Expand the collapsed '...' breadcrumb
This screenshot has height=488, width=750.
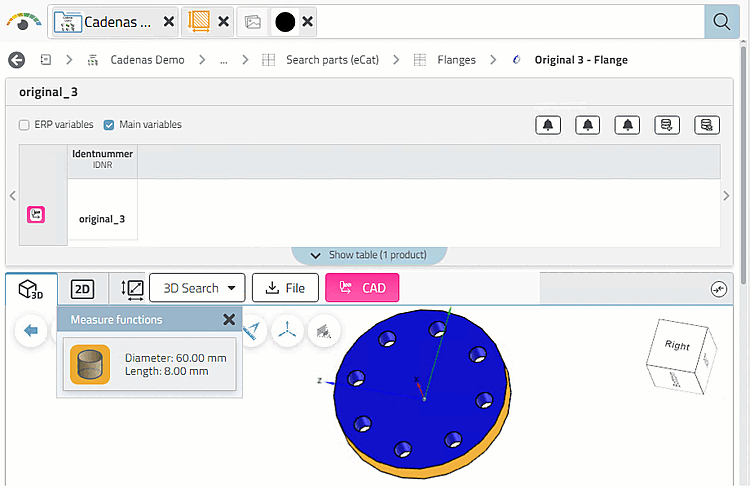(x=223, y=60)
